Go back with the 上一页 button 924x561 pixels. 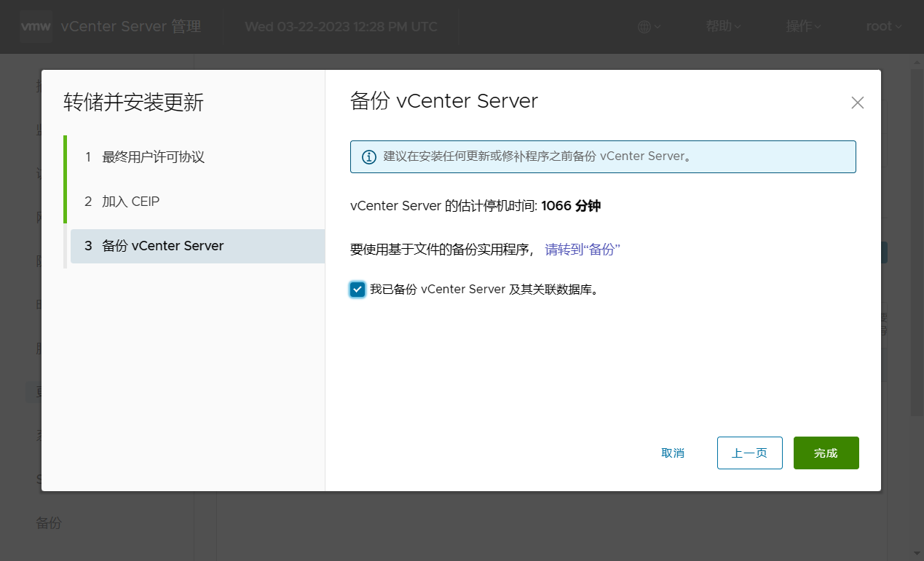[750, 453]
